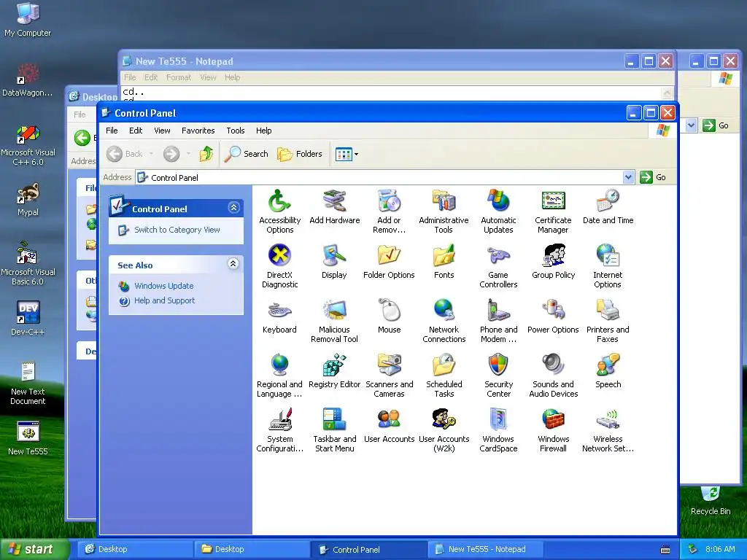Select Phone and Modem icon
The height and width of the screenshot is (560, 747).
(x=498, y=321)
